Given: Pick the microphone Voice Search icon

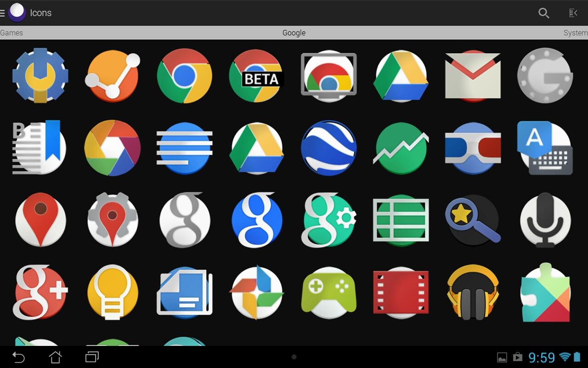Looking at the screenshot, I should 545,220.
